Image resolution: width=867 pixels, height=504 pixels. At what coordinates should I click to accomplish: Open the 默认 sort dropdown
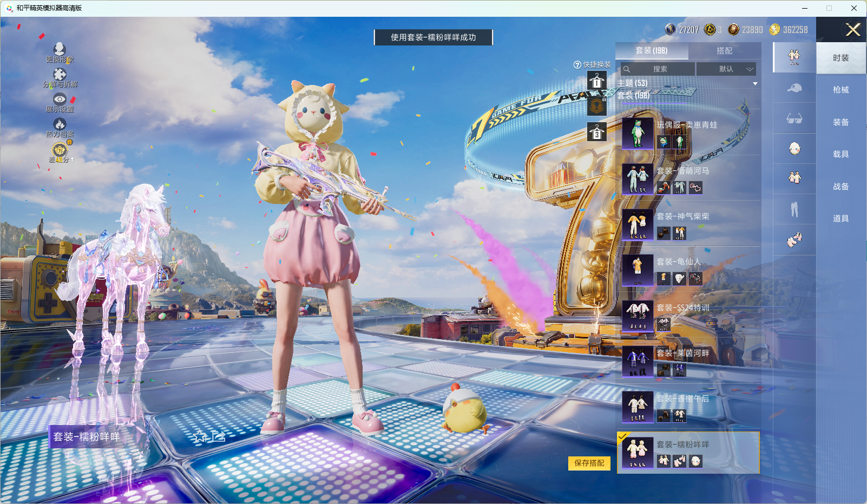point(726,69)
